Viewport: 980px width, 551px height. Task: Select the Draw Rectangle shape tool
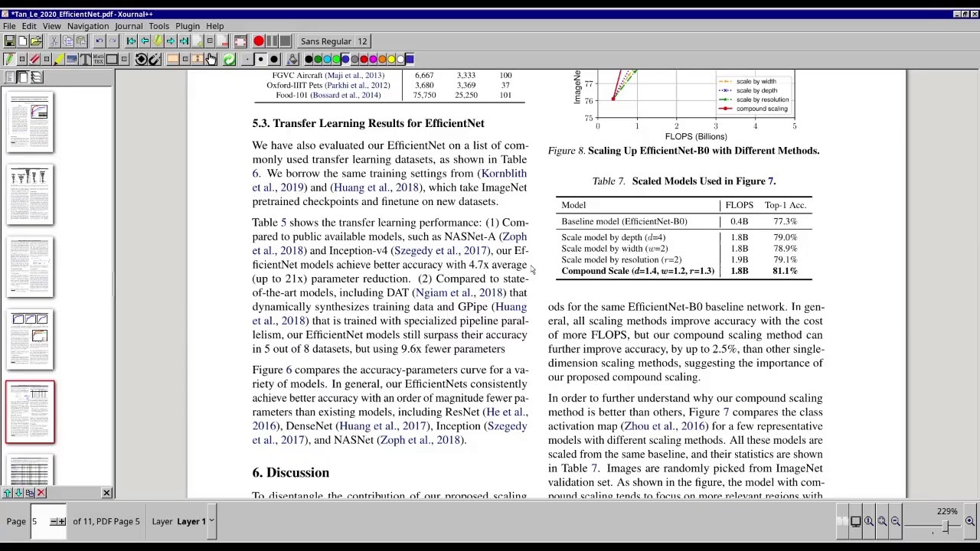[x=112, y=59]
